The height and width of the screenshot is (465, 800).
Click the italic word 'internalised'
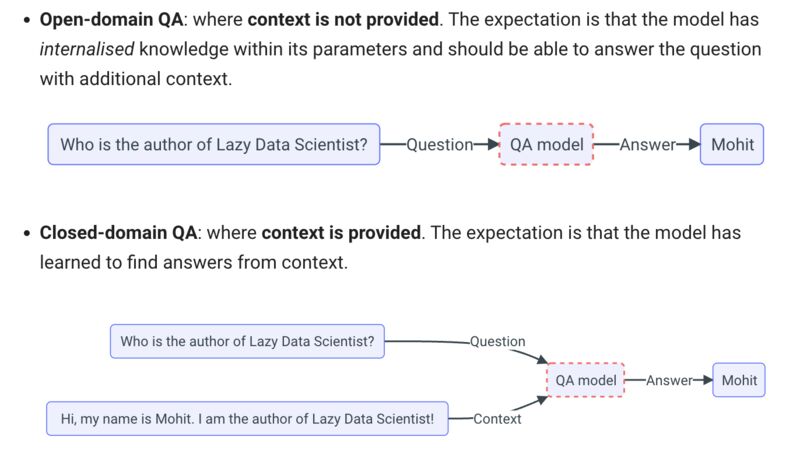[x=87, y=50]
